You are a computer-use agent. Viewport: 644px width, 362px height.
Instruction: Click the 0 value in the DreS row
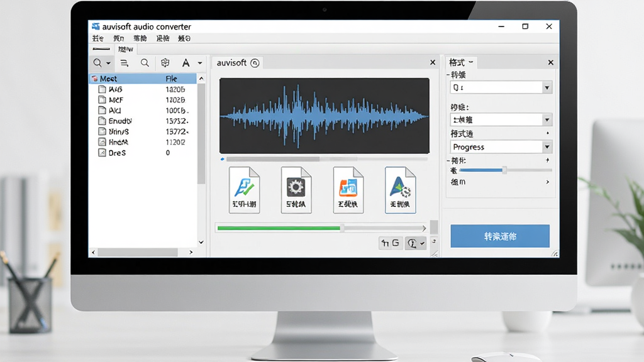click(x=167, y=153)
